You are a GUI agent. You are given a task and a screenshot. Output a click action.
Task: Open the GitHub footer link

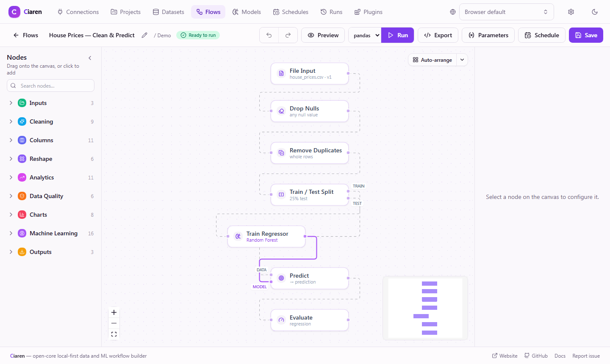[536, 356]
